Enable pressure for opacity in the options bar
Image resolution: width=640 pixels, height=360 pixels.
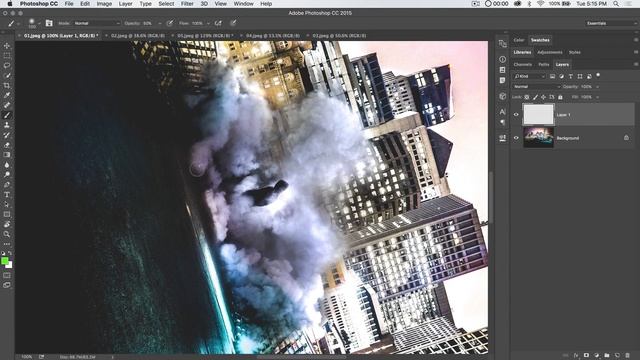170,23
